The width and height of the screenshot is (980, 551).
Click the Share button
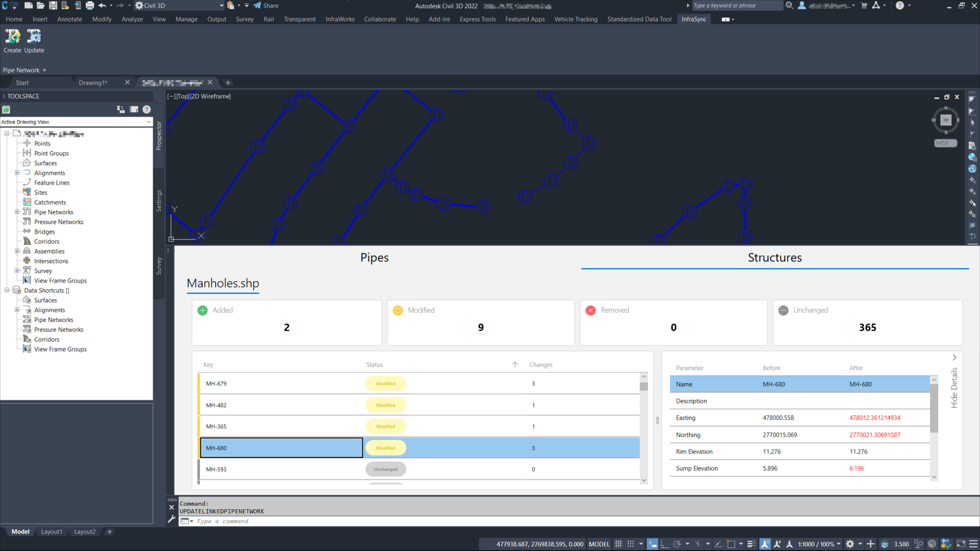coord(266,6)
